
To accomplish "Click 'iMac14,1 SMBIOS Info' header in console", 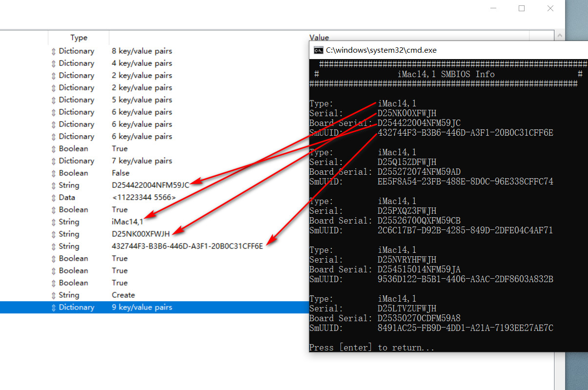I will tap(446, 74).
